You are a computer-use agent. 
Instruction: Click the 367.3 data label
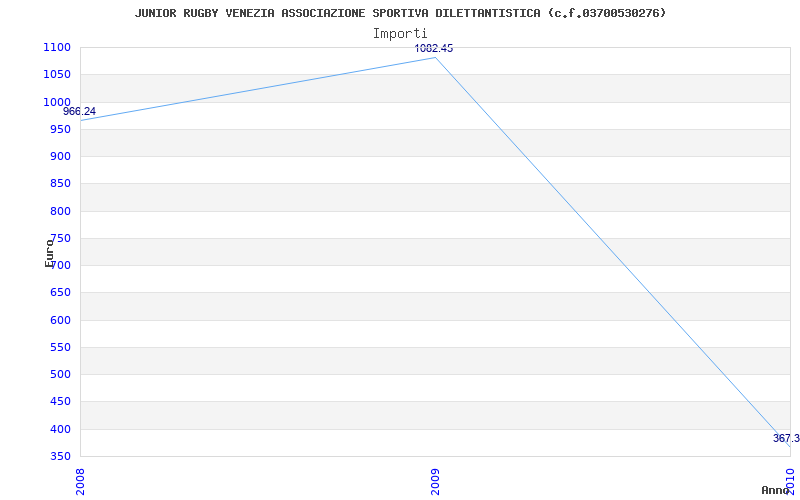point(786,438)
